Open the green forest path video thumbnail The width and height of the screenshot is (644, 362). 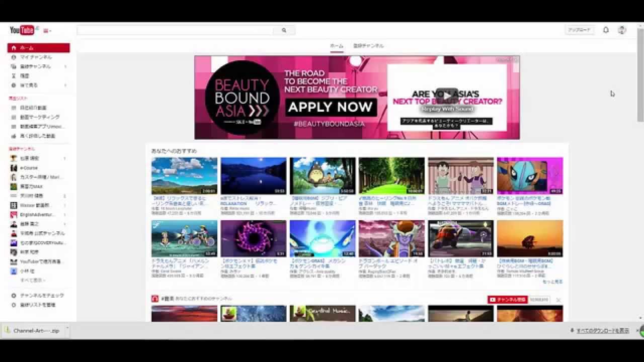point(392,175)
